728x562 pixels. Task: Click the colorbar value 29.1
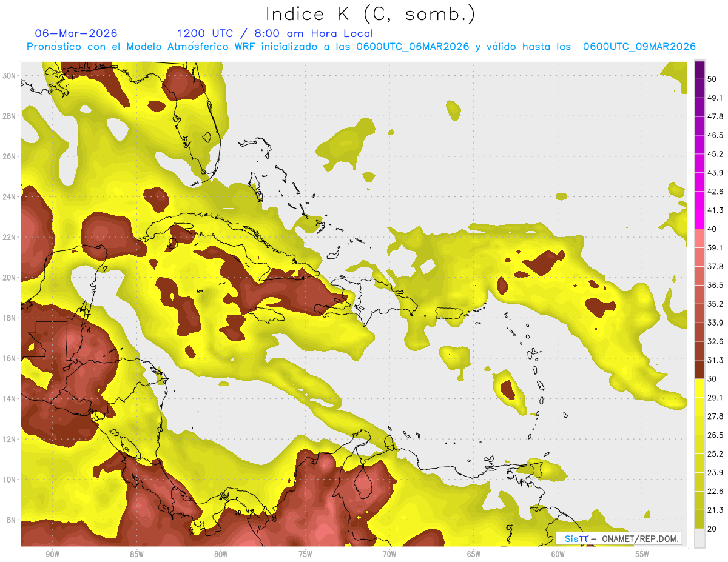pyautogui.click(x=715, y=398)
